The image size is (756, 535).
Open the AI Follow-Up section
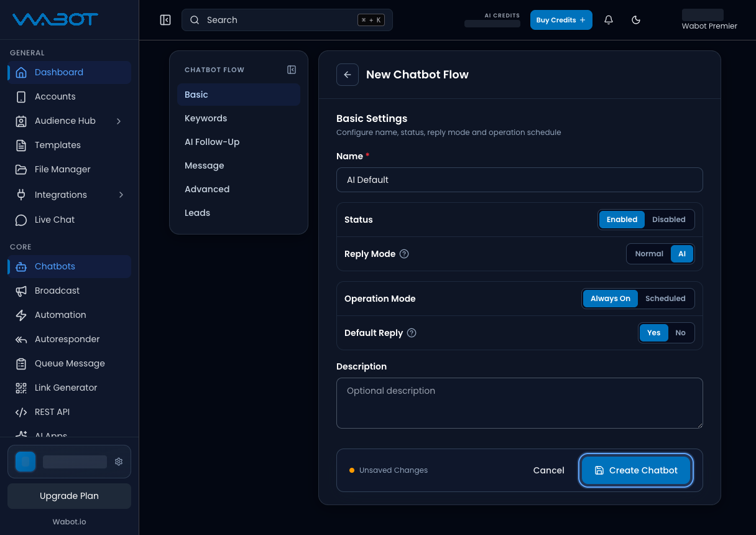239,142
